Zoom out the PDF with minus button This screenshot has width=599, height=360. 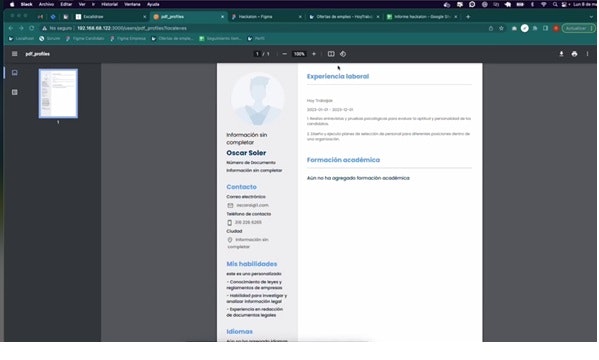pos(285,54)
